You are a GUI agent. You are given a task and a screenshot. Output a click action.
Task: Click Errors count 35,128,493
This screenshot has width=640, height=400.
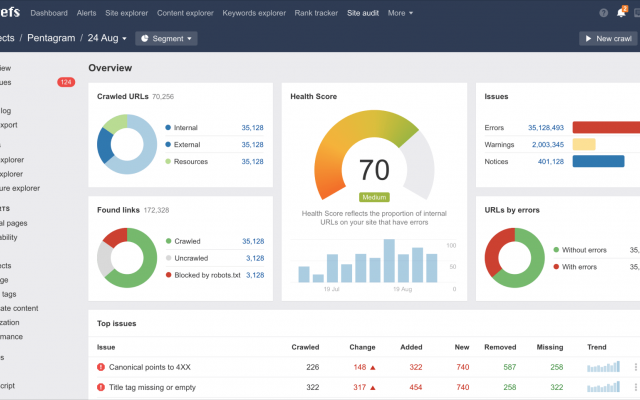coord(546,128)
